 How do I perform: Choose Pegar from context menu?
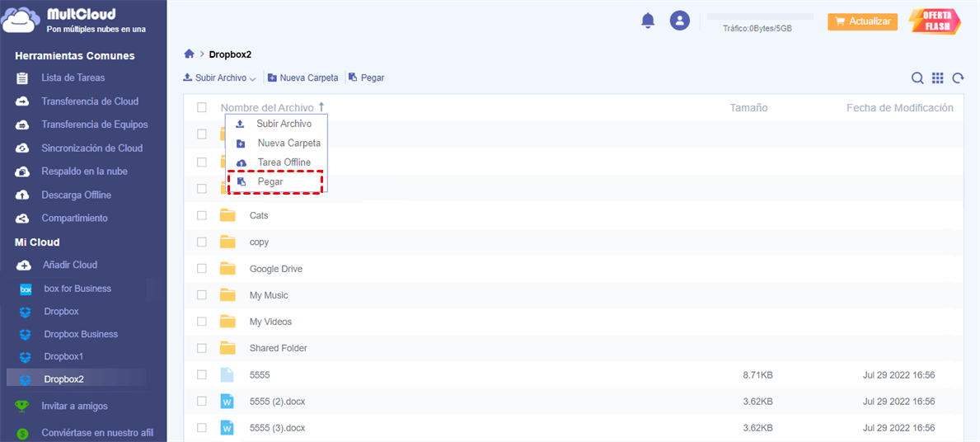[275, 181]
